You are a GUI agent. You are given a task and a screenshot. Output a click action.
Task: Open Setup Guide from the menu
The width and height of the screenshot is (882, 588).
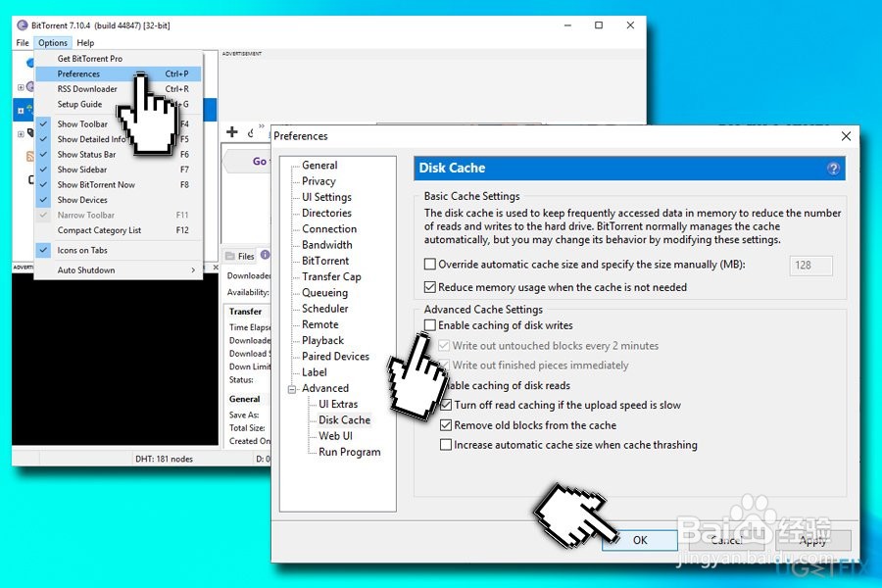119,104
